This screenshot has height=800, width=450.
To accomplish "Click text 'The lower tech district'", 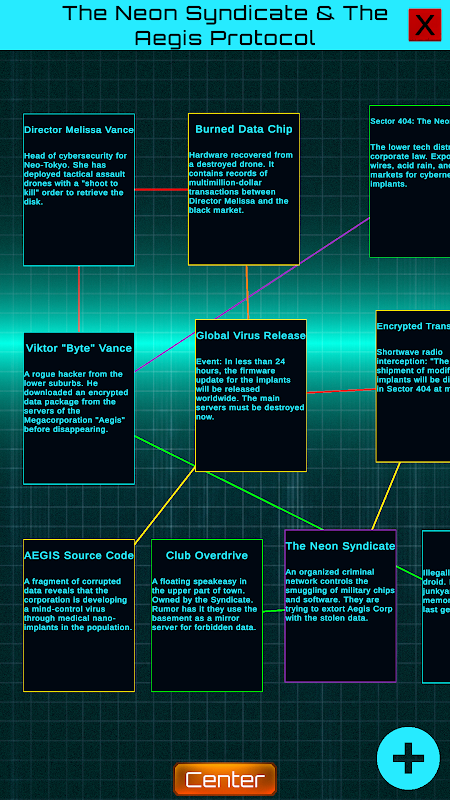I will (x=410, y=147).
